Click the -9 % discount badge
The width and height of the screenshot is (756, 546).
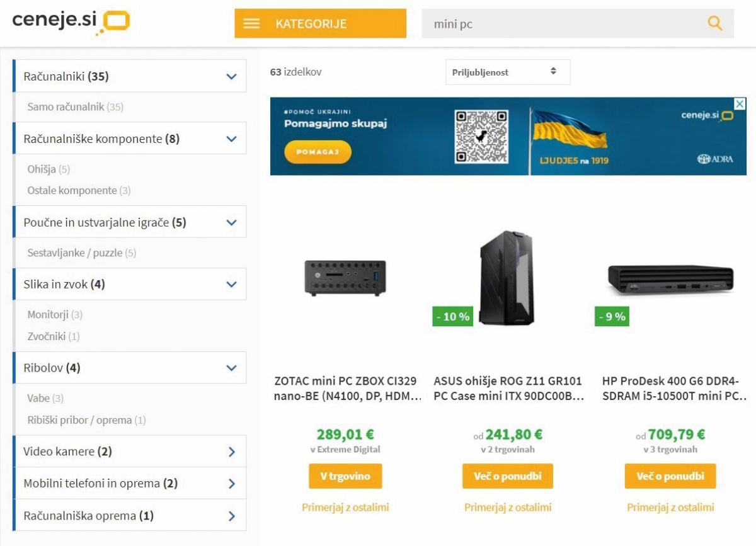point(612,316)
